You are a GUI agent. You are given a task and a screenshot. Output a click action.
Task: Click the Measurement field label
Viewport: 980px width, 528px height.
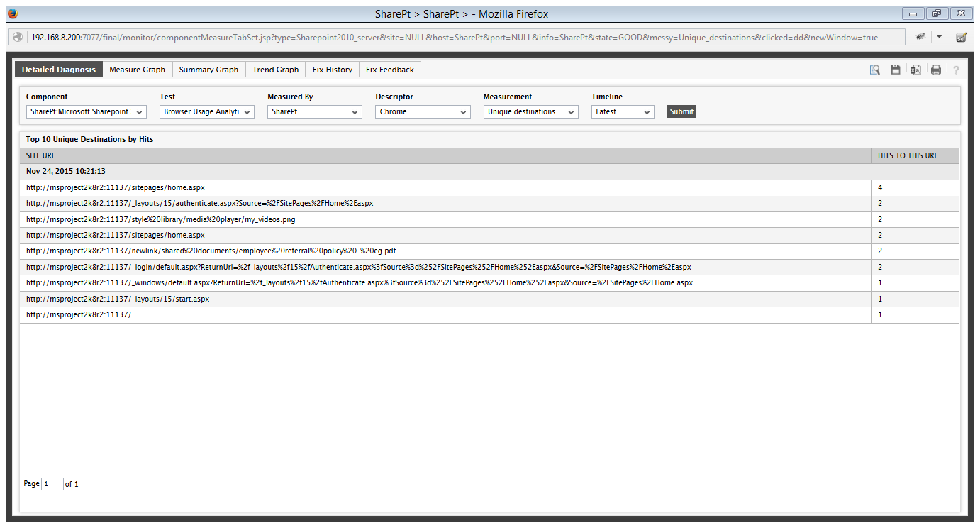click(x=508, y=97)
